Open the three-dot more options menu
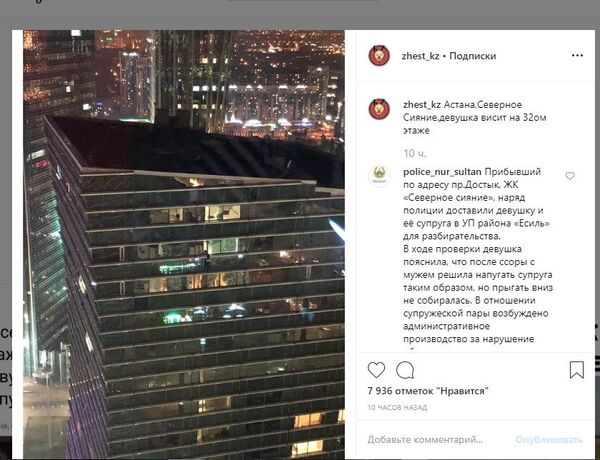 pyautogui.click(x=577, y=55)
